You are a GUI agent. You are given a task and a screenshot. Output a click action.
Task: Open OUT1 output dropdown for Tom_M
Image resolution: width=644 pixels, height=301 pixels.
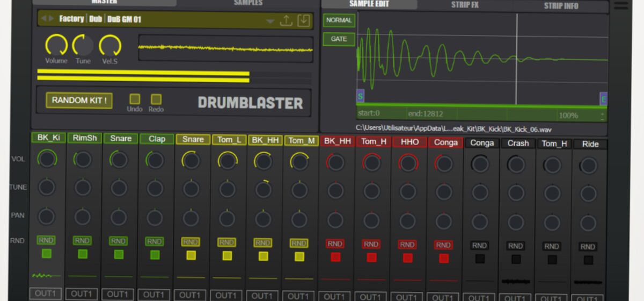pos(298,296)
